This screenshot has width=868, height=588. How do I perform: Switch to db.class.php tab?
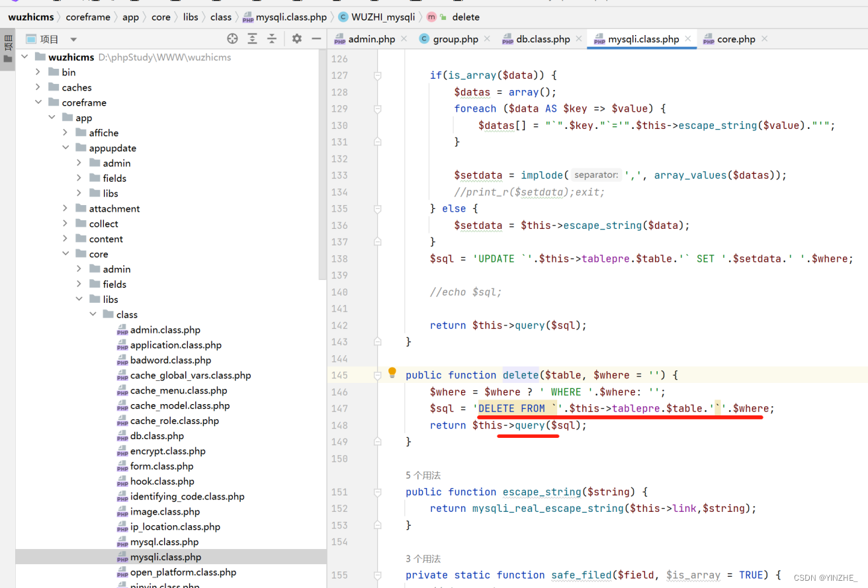[543, 39]
